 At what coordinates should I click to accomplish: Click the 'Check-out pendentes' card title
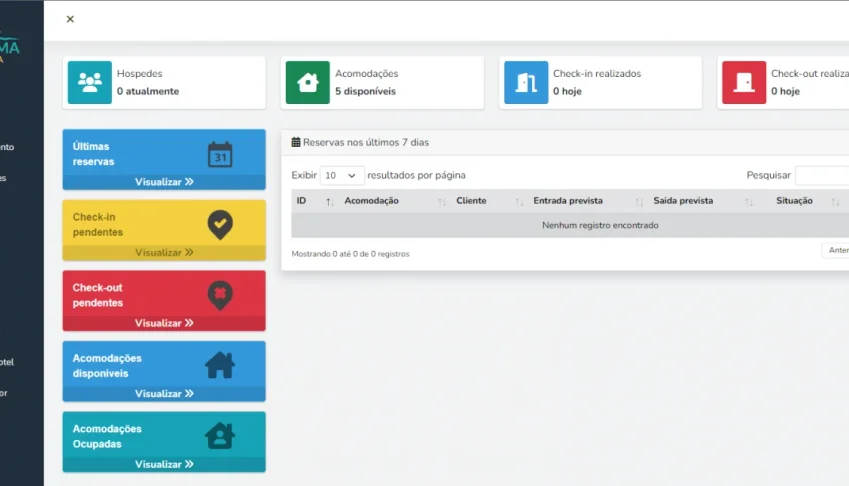point(97,295)
